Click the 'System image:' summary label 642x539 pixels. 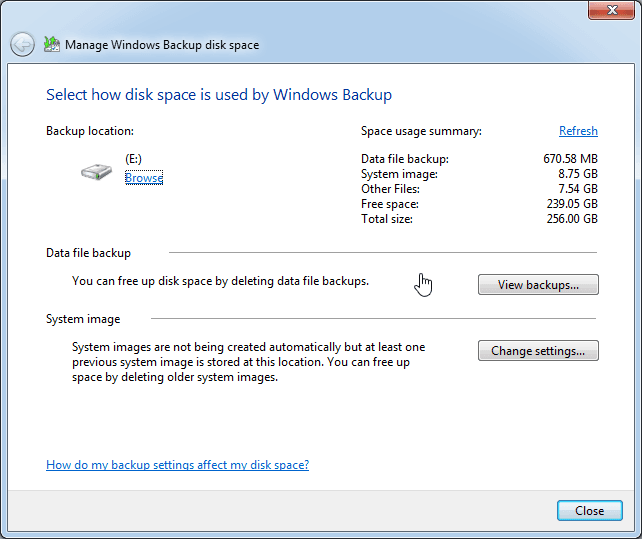pyautogui.click(x=399, y=174)
